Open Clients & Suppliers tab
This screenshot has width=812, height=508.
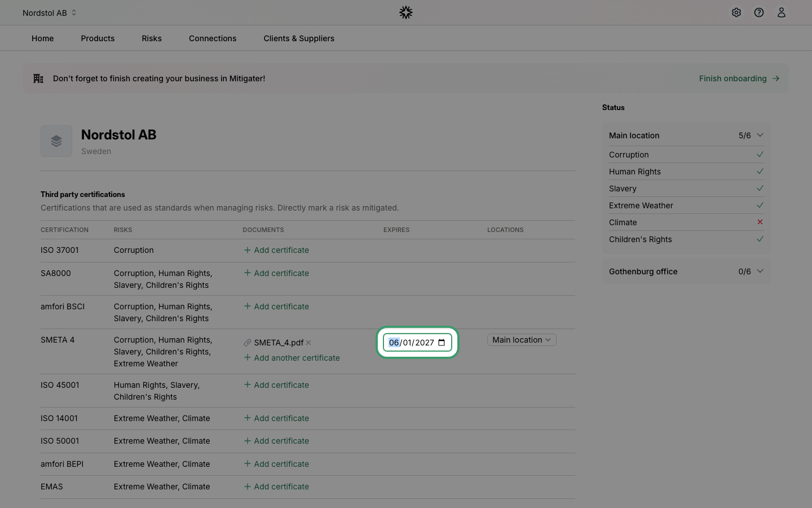tap(299, 38)
